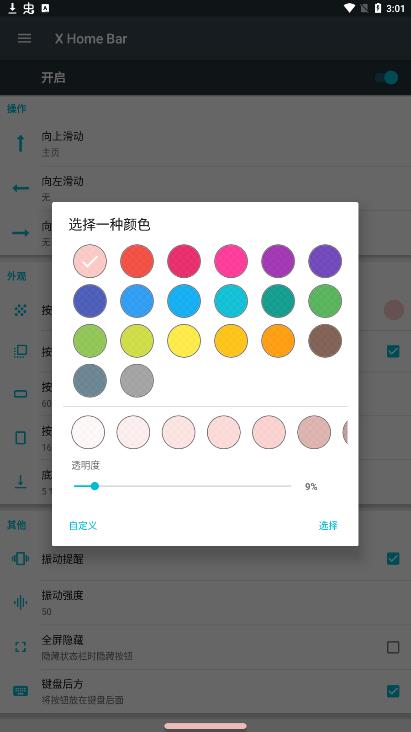
Task: Tap the swipe-up arrow icon
Action: [x=21, y=143]
